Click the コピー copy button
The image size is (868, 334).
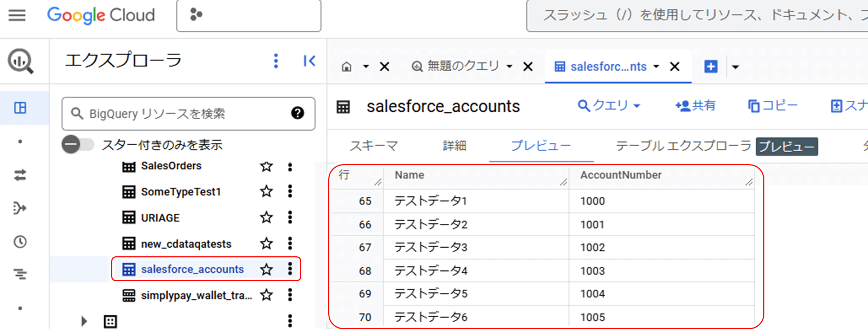[x=772, y=105]
